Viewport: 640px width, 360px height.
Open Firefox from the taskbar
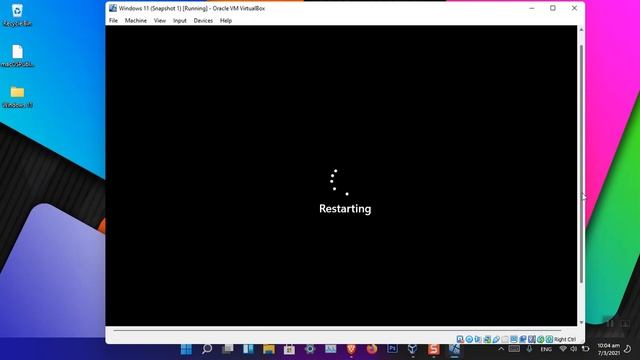click(x=372, y=349)
